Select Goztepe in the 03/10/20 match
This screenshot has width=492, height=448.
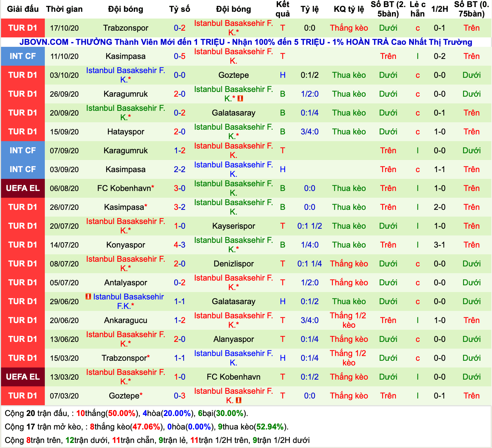234,75
